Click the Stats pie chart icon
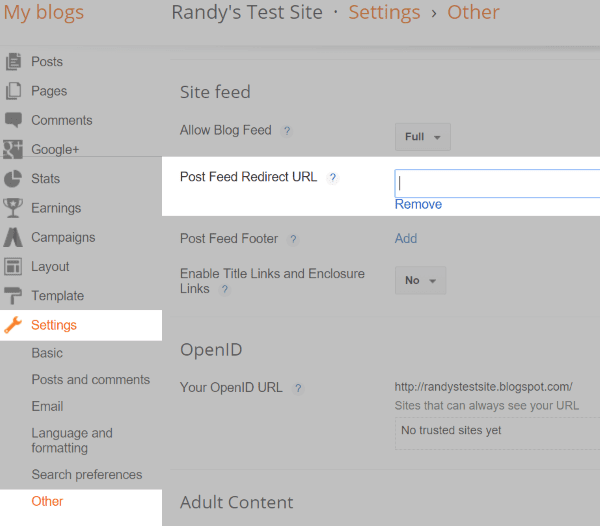This screenshot has width=600, height=526. [13, 179]
